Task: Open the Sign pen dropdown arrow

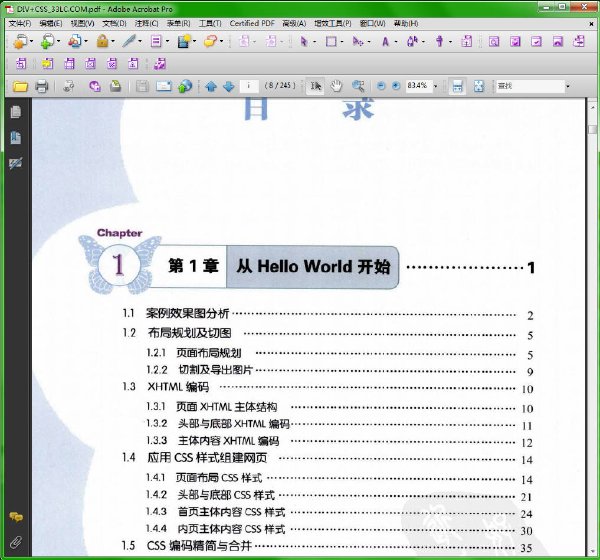Action: pyautogui.click(x=140, y=41)
